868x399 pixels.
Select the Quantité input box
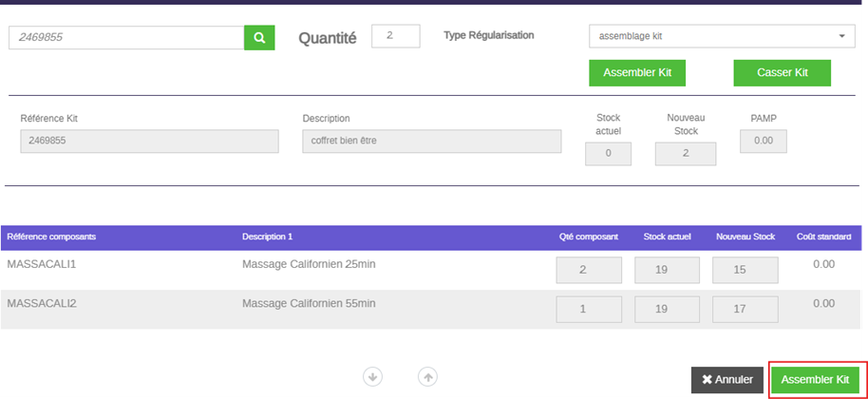tap(396, 36)
